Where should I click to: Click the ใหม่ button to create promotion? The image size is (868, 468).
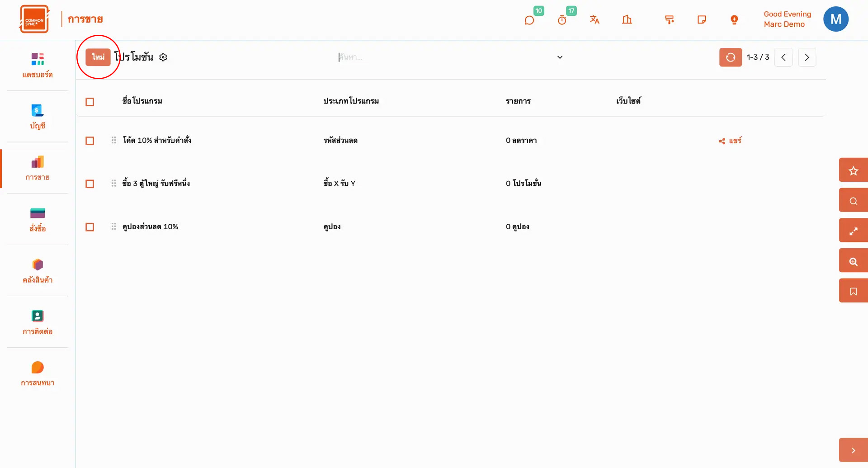[98, 57]
